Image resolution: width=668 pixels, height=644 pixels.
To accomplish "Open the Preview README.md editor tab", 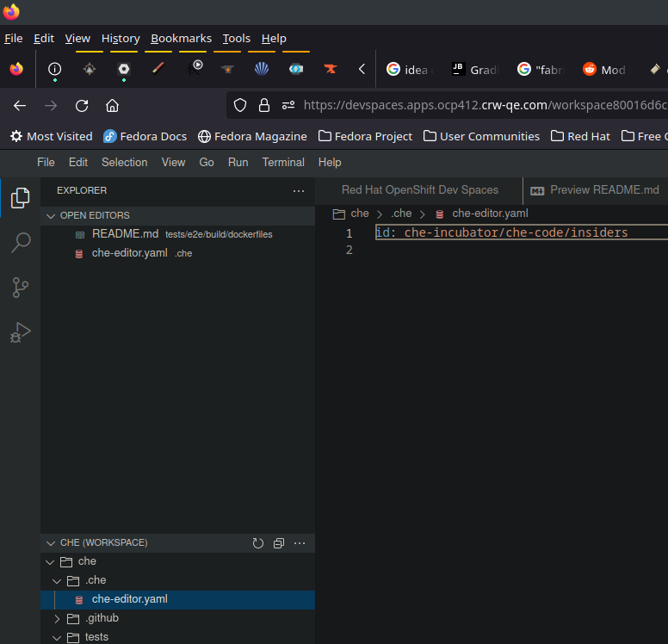I will click(x=595, y=190).
